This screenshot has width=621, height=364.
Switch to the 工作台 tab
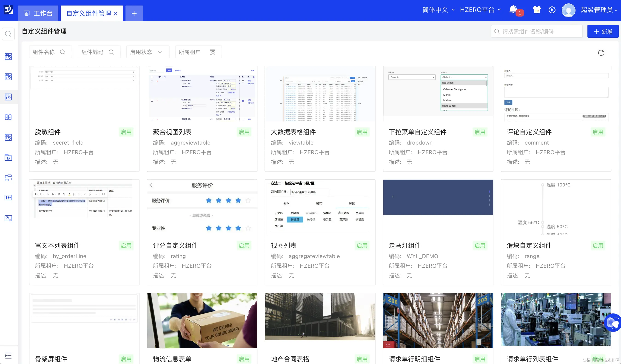coord(38,13)
